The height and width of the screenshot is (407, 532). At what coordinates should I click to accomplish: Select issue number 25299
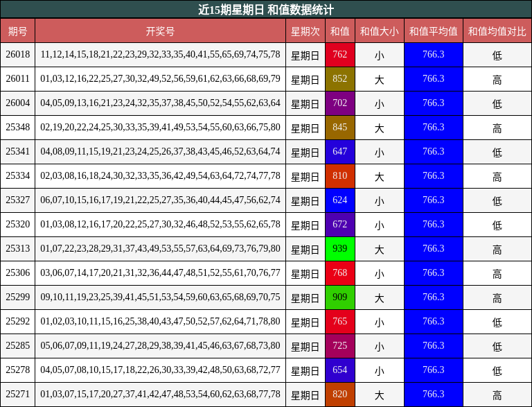pos(17,297)
